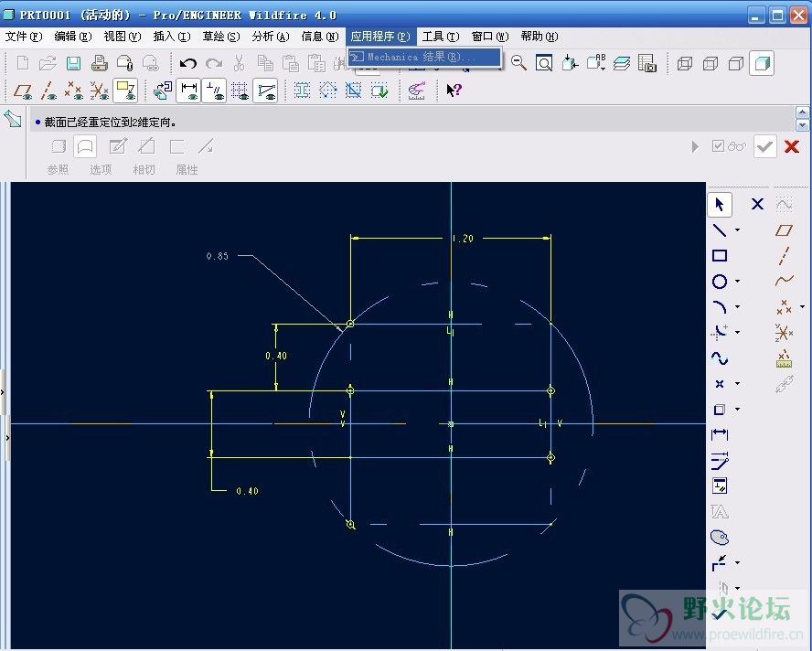
Task: Select the use-edge offset tool
Action: (x=720, y=410)
